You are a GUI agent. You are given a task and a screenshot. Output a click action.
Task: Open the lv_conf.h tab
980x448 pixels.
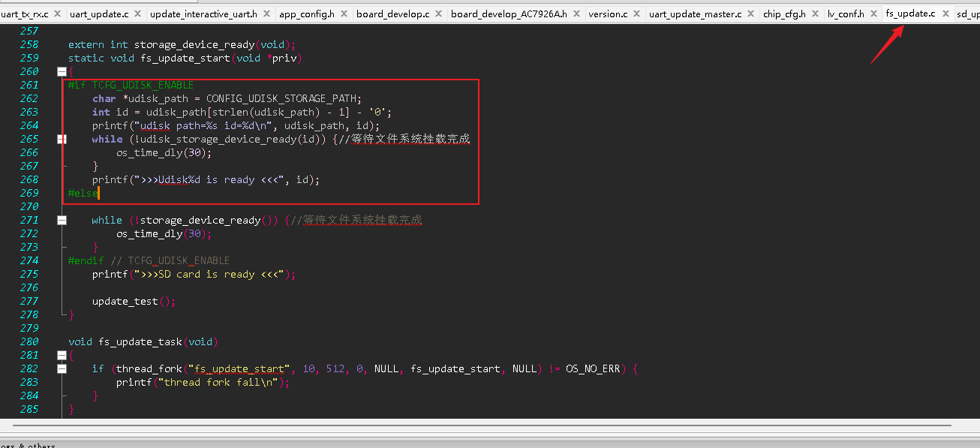pyautogui.click(x=846, y=14)
